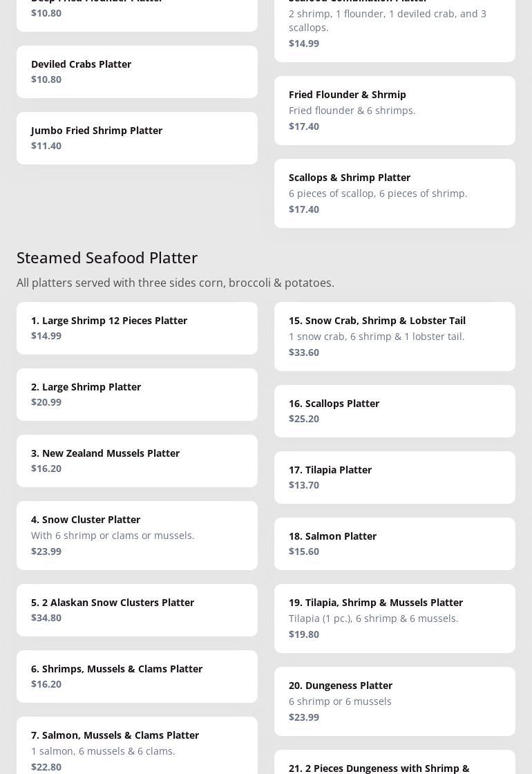The height and width of the screenshot is (774, 532).
Task: Click the Scallops Platter for $25.20
Action: 395,411
